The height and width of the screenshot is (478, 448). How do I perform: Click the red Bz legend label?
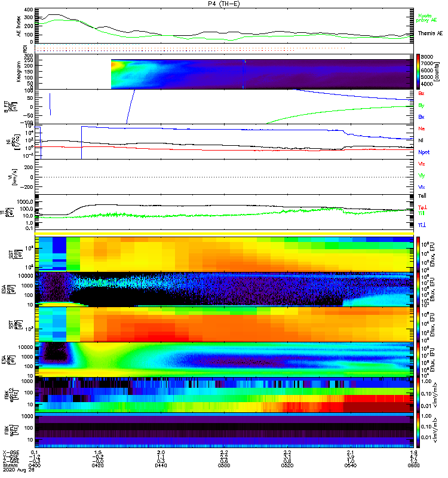(421, 93)
